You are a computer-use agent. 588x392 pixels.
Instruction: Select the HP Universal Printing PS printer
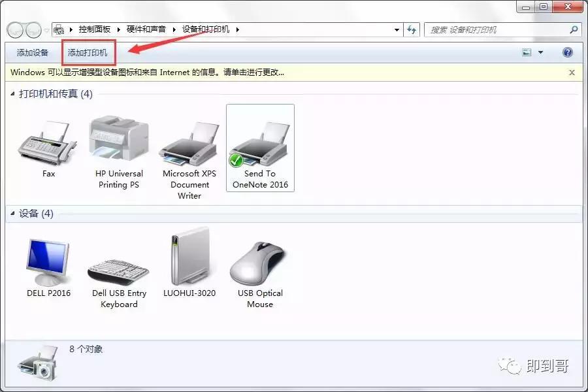[x=118, y=137]
